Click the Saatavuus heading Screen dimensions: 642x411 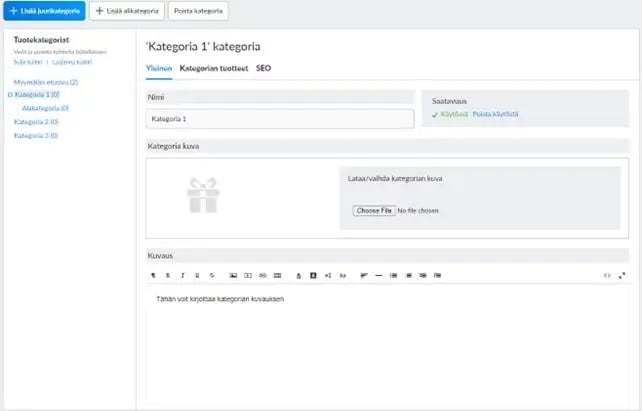449,101
